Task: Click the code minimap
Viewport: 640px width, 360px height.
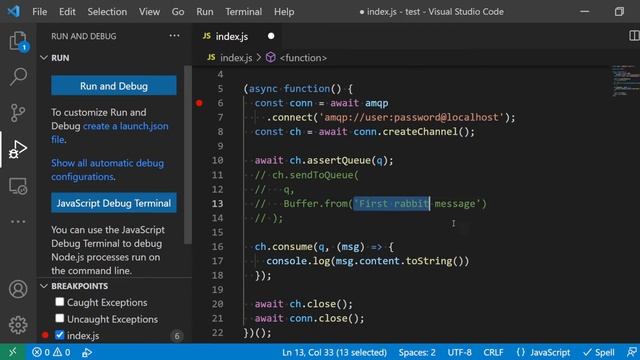Action: 625,80
